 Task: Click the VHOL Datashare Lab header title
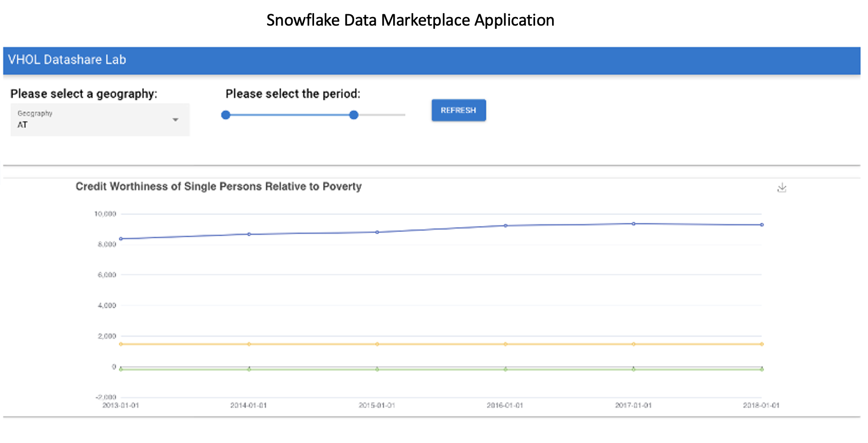[67, 60]
